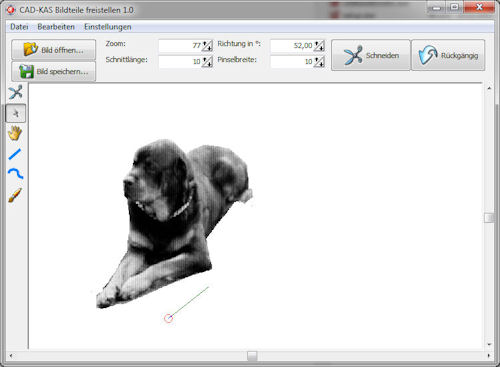The height and width of the screenshot is (367, 500).
Task: Click the Schneiden scissors button
Action: pos(371,55)
